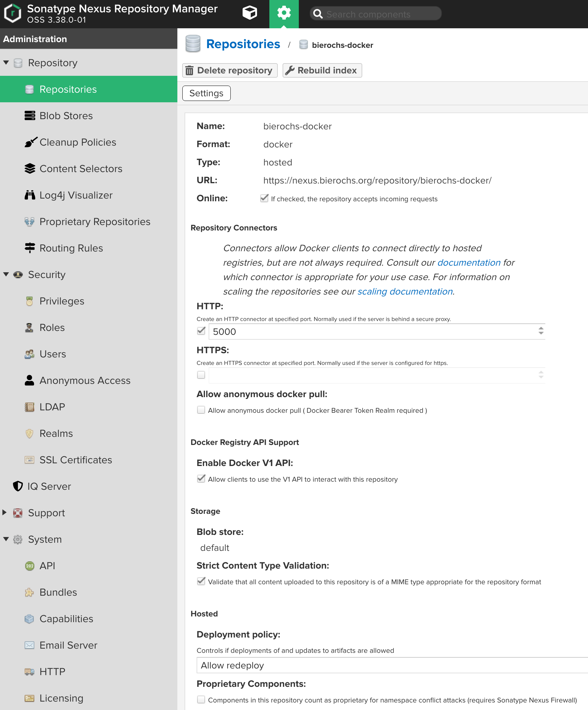Open the Deployment policy dropdown
The image size is (588, 710).
[392, 665]
